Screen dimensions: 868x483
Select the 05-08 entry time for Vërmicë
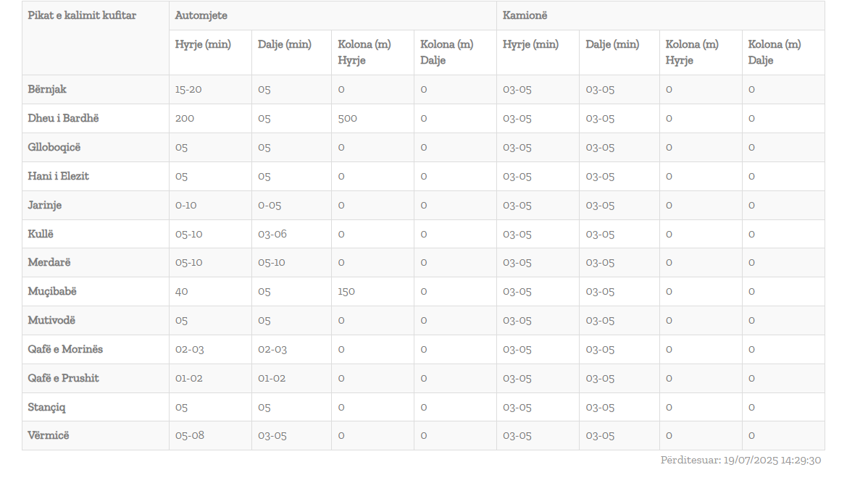pyautogui.click(x=189, y=435)
